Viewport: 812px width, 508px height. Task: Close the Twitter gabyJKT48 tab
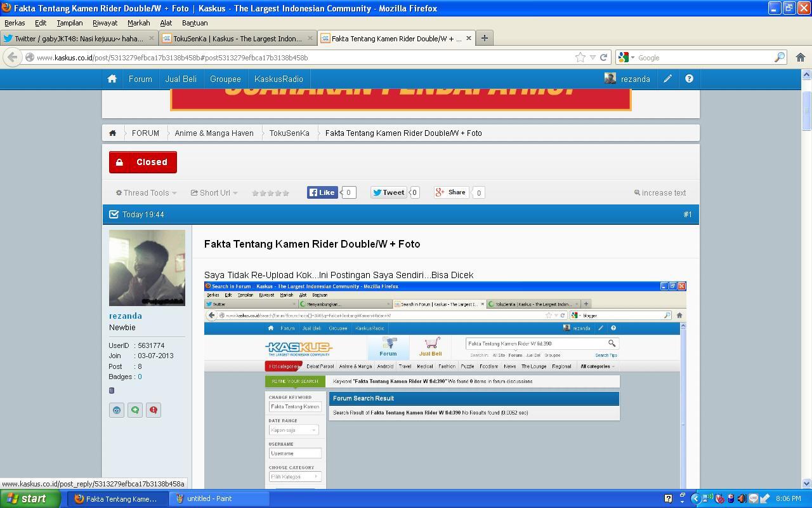[x=151, y=38]
